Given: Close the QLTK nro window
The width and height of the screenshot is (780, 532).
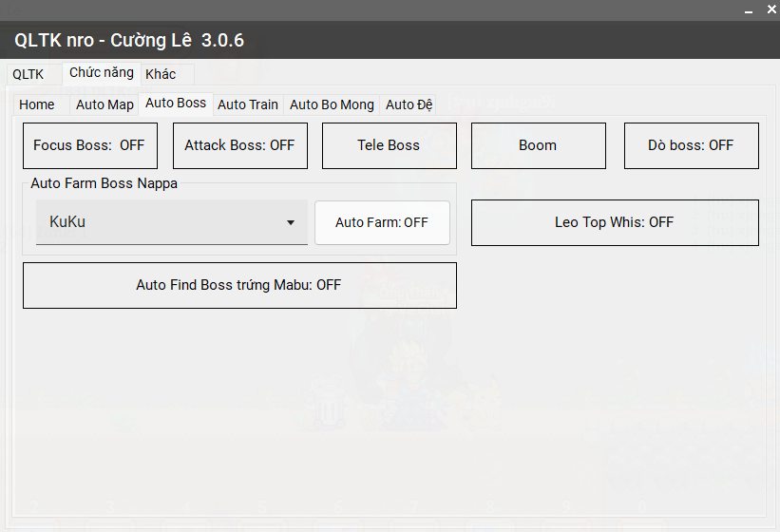Looking at the screenshot, I should click(771, 9).
